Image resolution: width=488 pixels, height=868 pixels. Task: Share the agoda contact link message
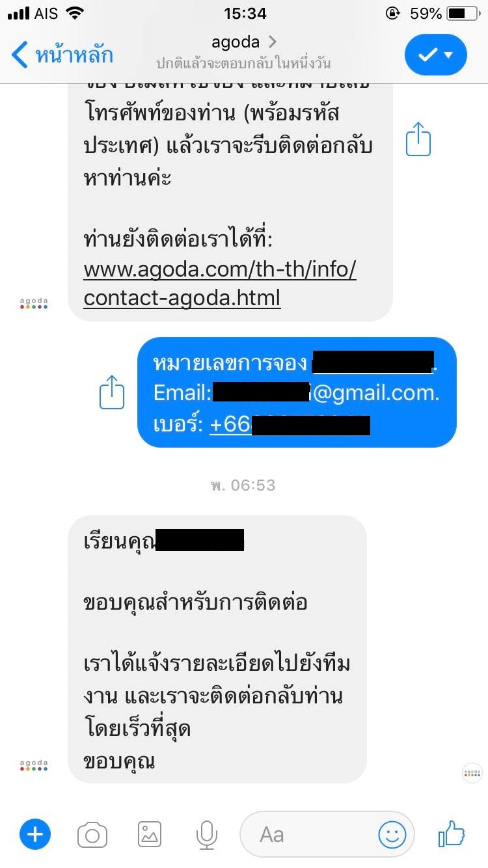418,139
